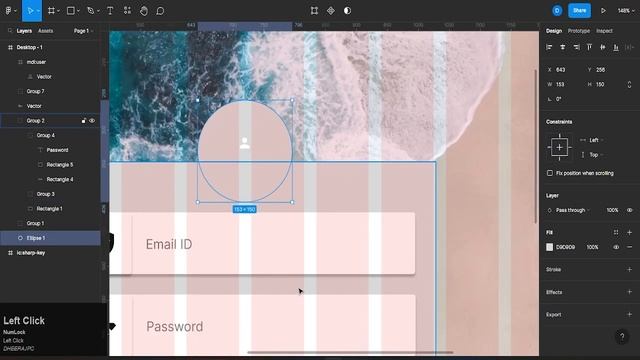Click the fill hex value D9D9D9
This screenshot has height=360, width=640.
point(565,247)
